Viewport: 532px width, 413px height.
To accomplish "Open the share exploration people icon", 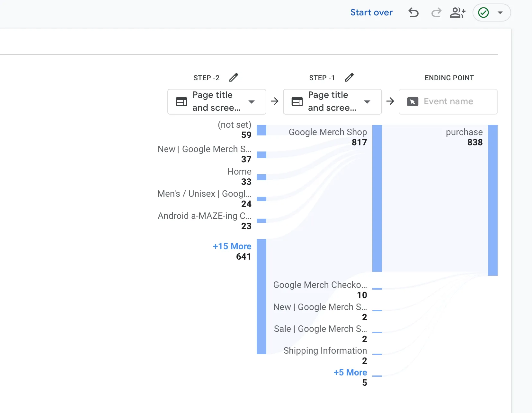I will [x=457, y=13].
